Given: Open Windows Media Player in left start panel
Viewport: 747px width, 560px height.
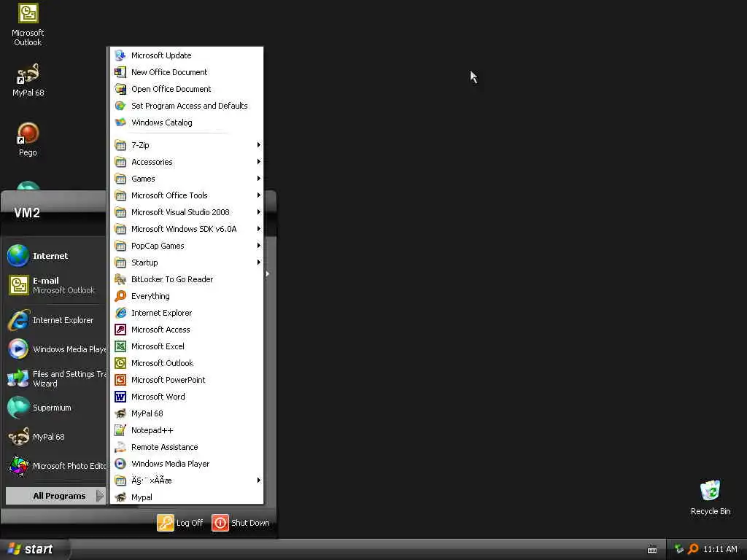Looking at the screenshot, I should (55, 349).
